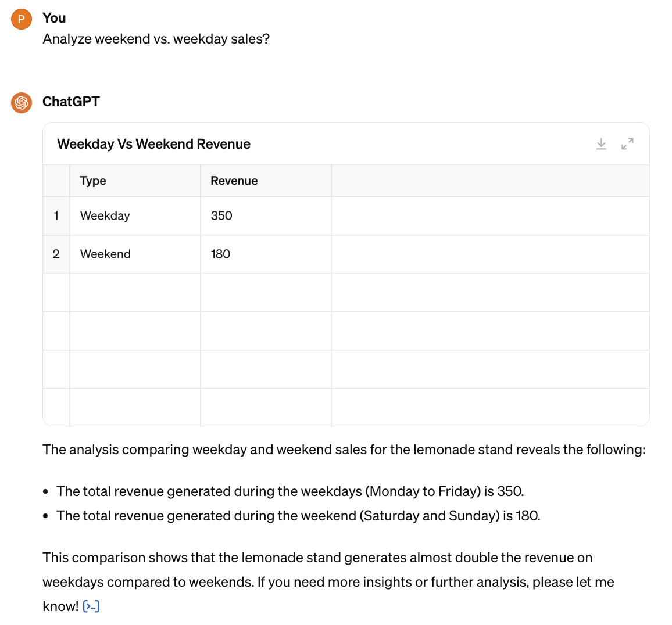Click the ChatGPT logo avatar

point(22,103)
